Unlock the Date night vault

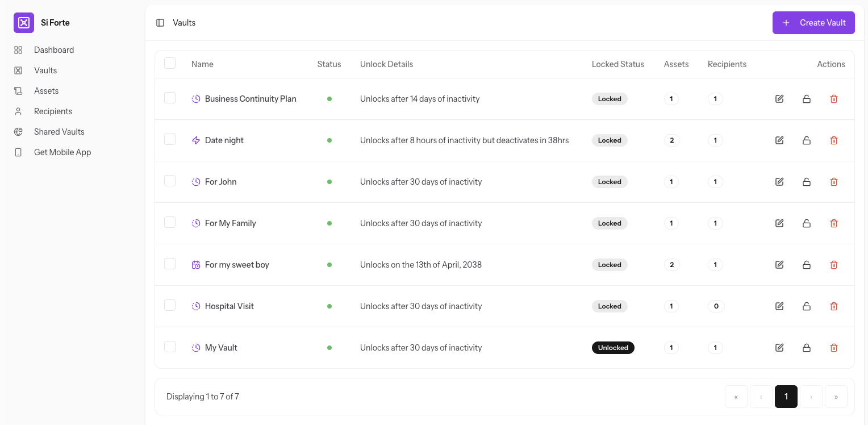807,140
